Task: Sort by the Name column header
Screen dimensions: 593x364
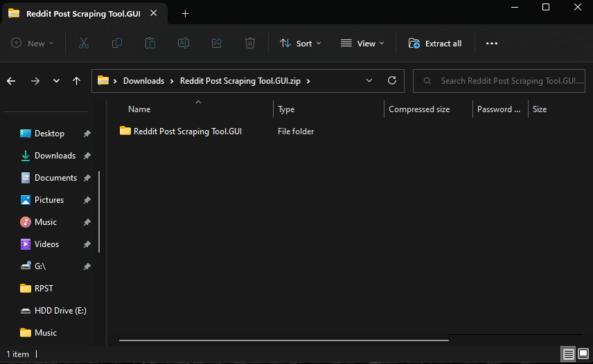Action: pyautogui.click(x=139, y=109)
